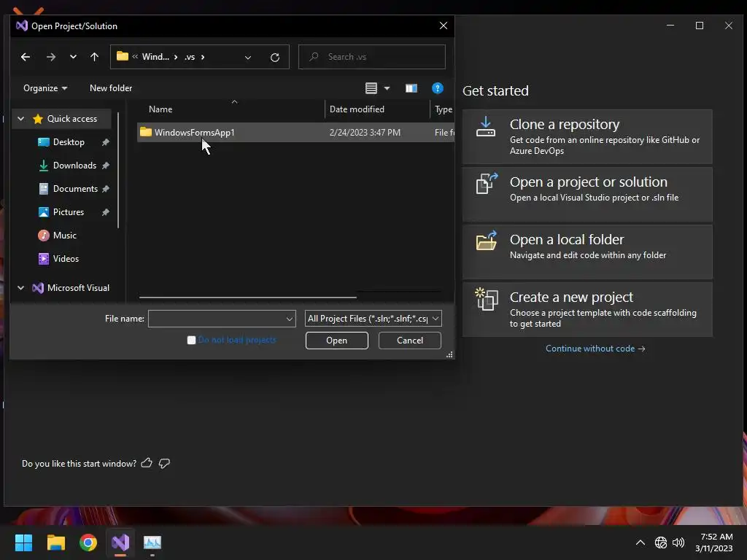Open the clock and date flyout
Image resolution: width=747 pixels, height=560 pixels.
pos(714,542)
